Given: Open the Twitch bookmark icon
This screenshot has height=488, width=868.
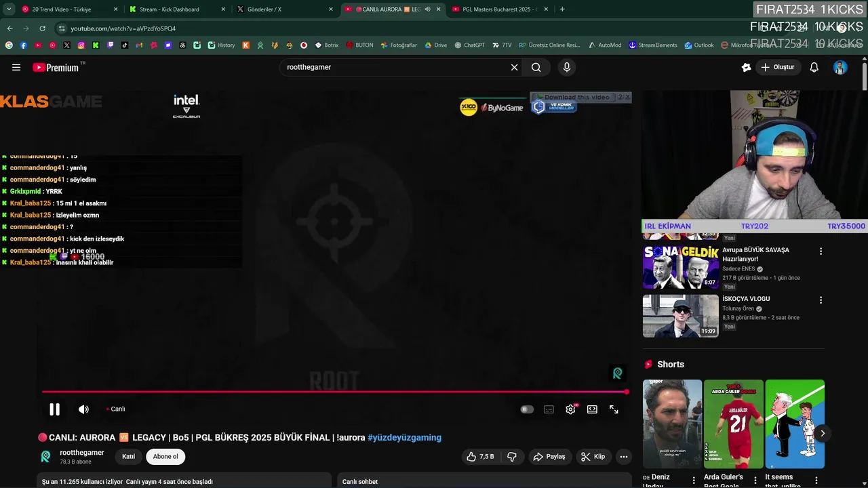Looking at the screenshot, I should point(111,45).
